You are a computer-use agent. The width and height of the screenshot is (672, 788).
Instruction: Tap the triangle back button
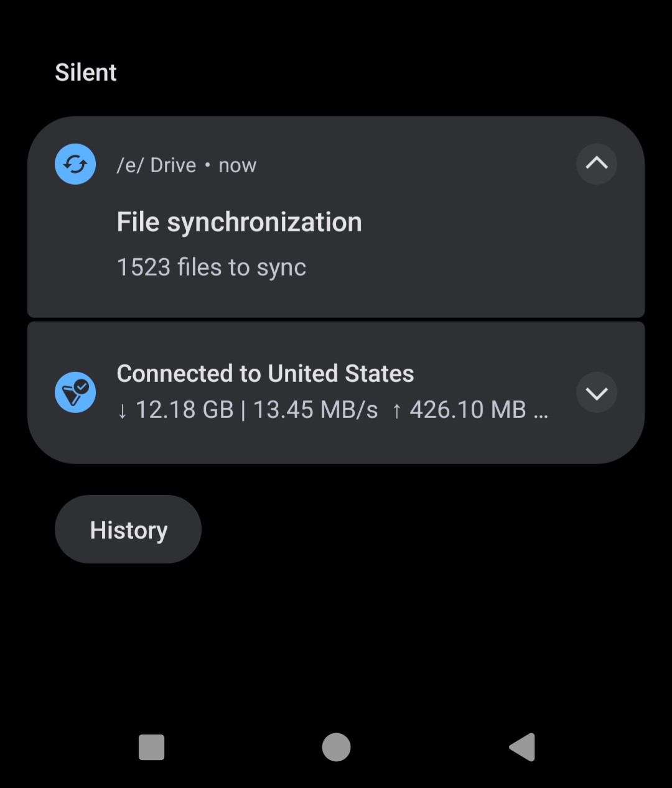click(522, 747)
